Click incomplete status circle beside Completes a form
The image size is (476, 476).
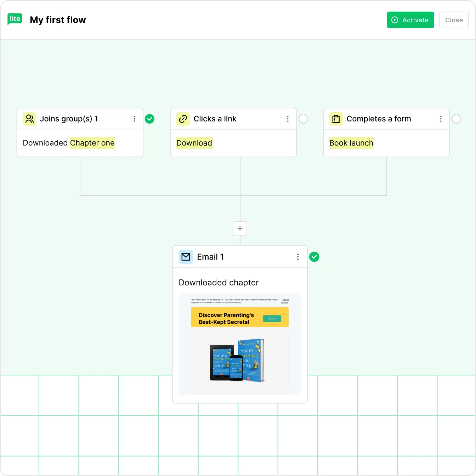pos(456,119)
